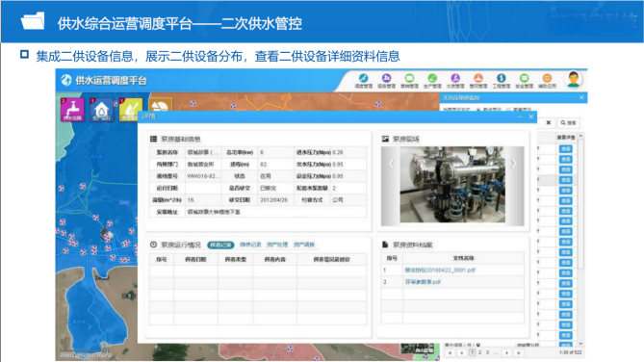Click the magenta faucet tile icon
The width and height of the screenshot is (644, 362).
[x=72, y=110]
